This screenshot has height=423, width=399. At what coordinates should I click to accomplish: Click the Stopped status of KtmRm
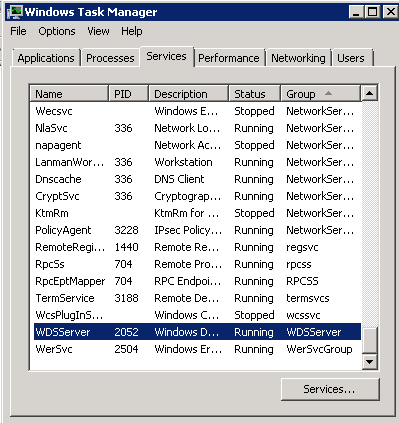pos(254,213)
